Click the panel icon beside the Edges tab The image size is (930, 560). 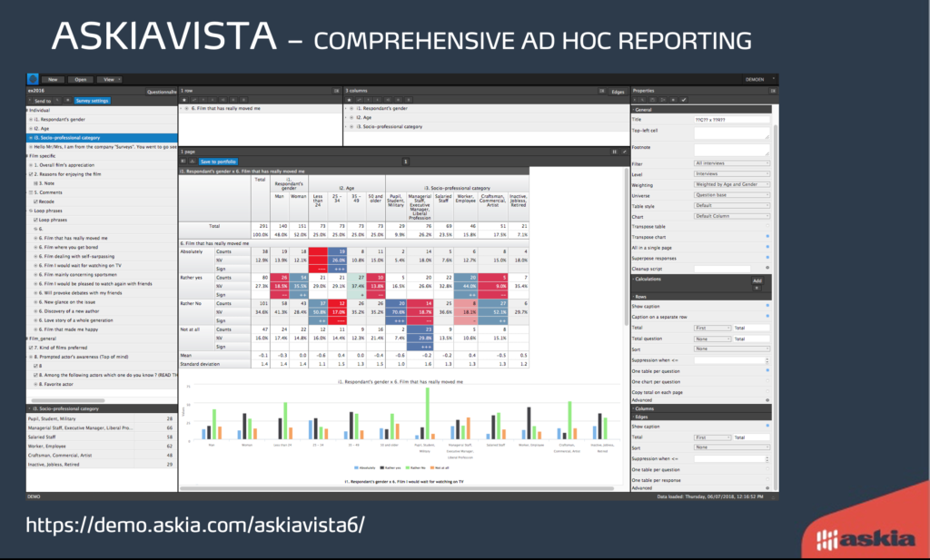click(601, 91)
